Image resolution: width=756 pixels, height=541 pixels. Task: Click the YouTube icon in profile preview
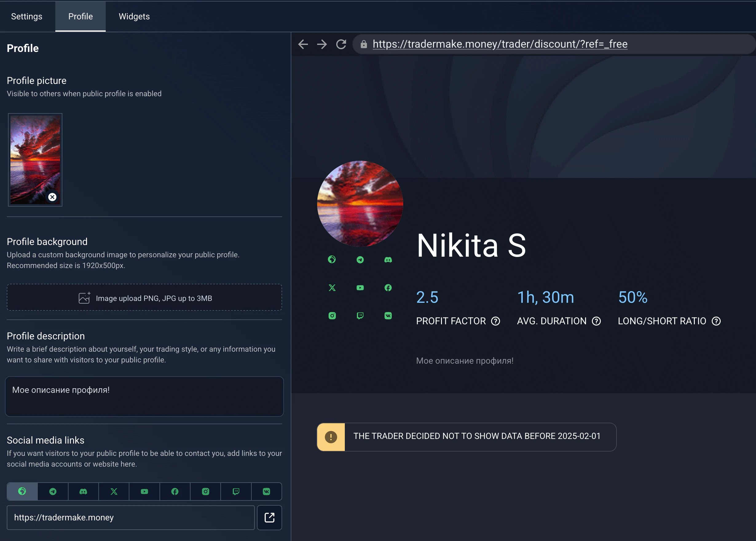[360, 287]
